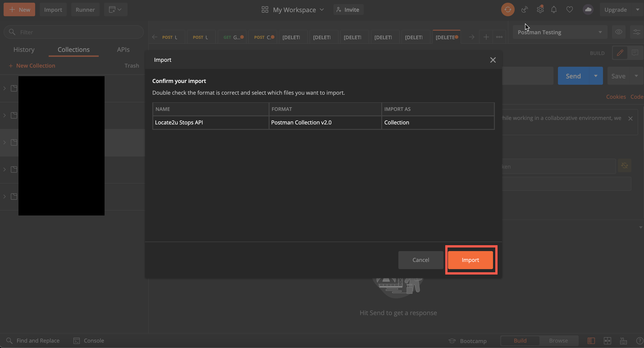This screenshot has height=348, width=644.
Task: Click the Upgrade button
Action: [x=616, y=9]
